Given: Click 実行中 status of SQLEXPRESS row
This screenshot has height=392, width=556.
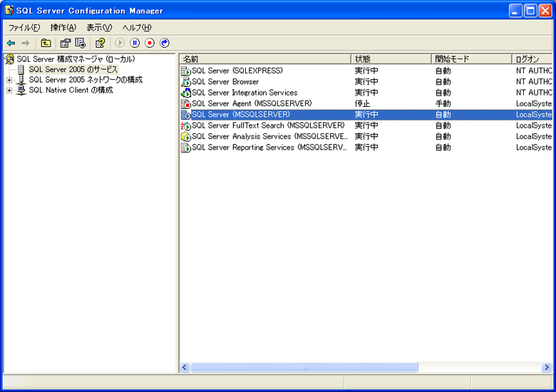Looking at the screenshot, I should click(366, 71).
